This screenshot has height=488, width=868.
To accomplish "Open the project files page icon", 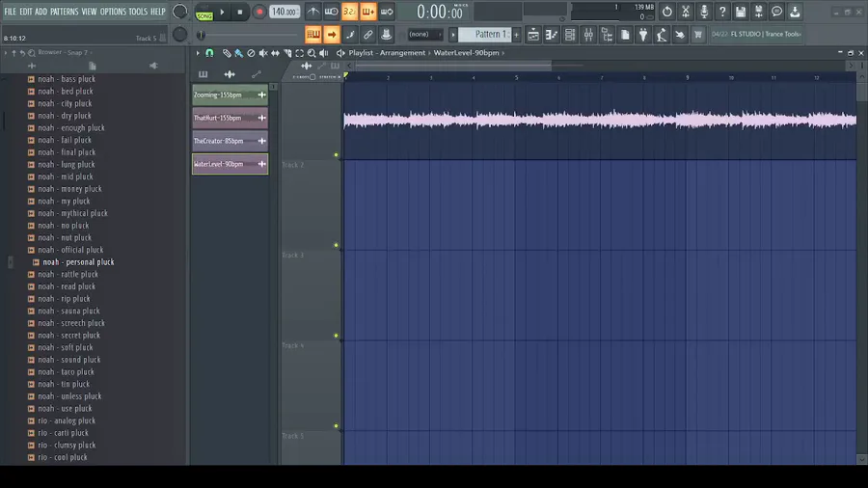I will (625, 35).
